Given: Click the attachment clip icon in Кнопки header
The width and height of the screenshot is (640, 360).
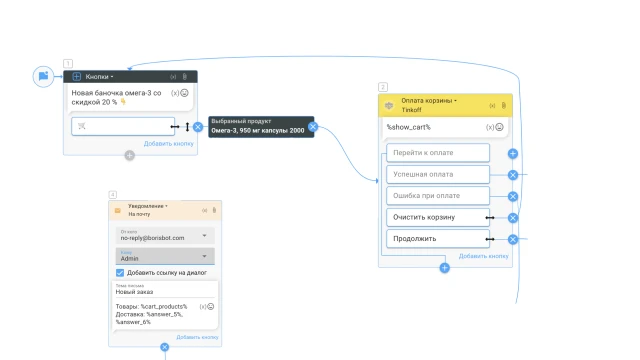Looking at the screenshot, I should tap(184, 77).
